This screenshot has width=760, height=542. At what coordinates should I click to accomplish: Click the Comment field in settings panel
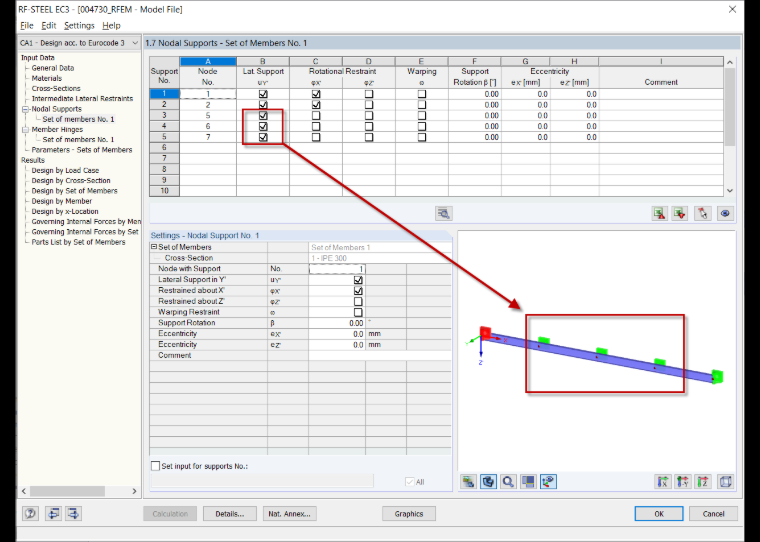click(x=380, y=355)
